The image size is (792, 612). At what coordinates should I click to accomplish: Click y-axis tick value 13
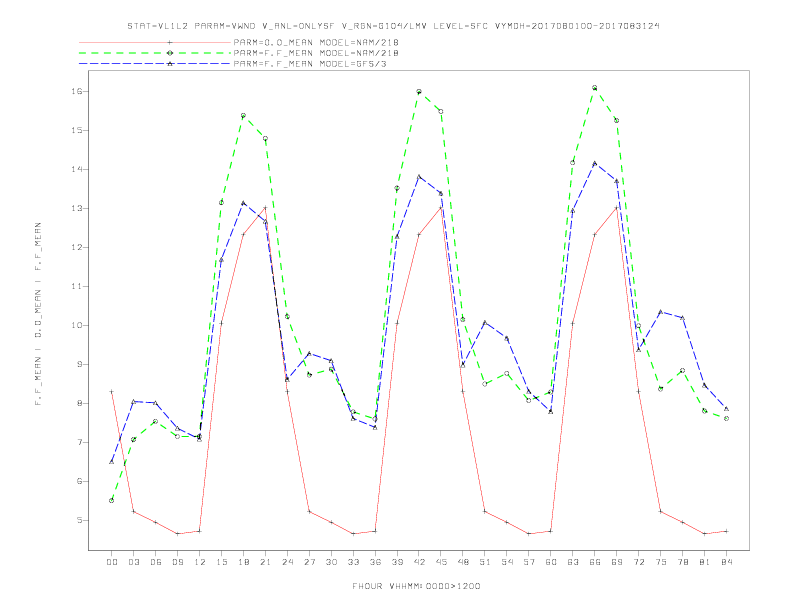point(77,208)
